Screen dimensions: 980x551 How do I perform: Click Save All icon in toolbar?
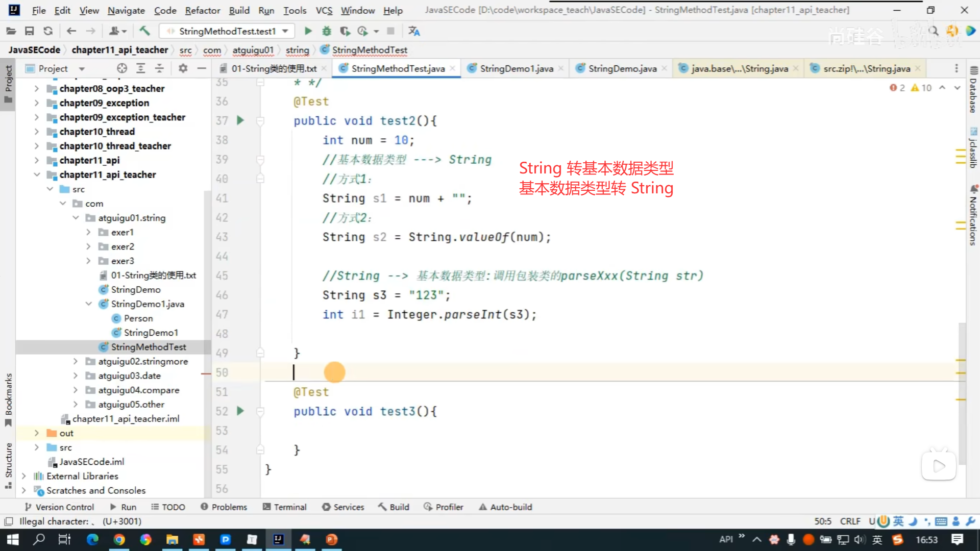click(x=29, y=31)
